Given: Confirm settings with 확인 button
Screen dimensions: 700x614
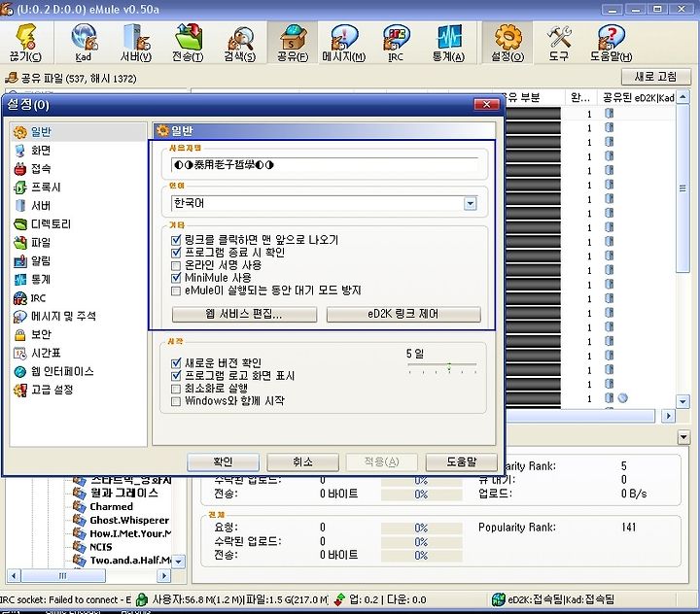Looking at the screenshot, I should pyautogui.click(x=224, y=461).
